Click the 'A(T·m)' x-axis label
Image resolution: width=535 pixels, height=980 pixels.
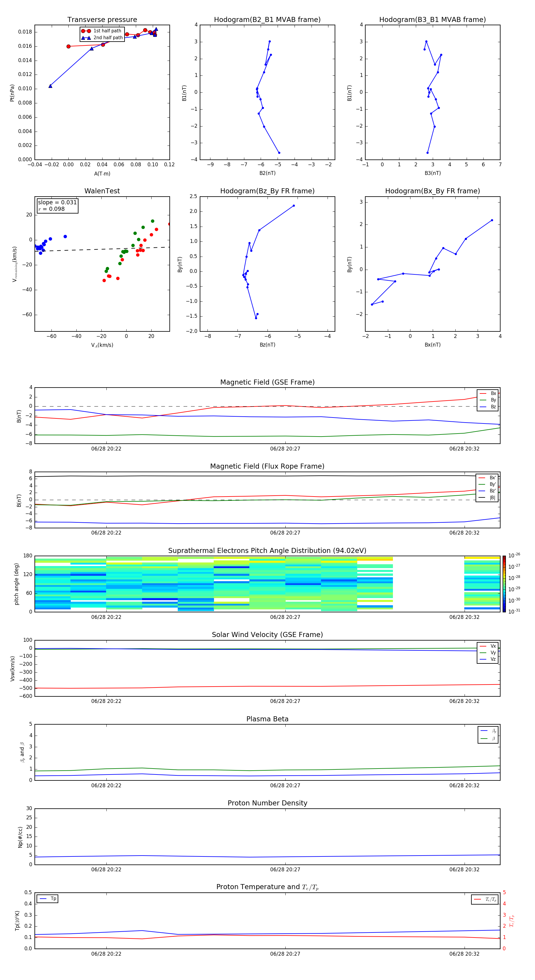tap(102, 174)
